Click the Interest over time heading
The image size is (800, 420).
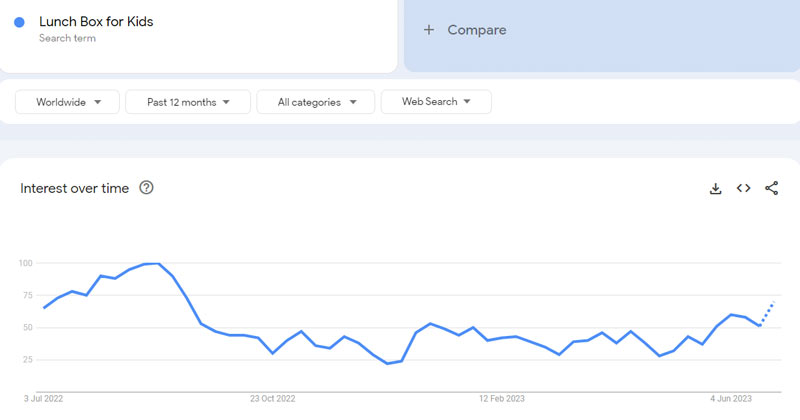point(75,188)
